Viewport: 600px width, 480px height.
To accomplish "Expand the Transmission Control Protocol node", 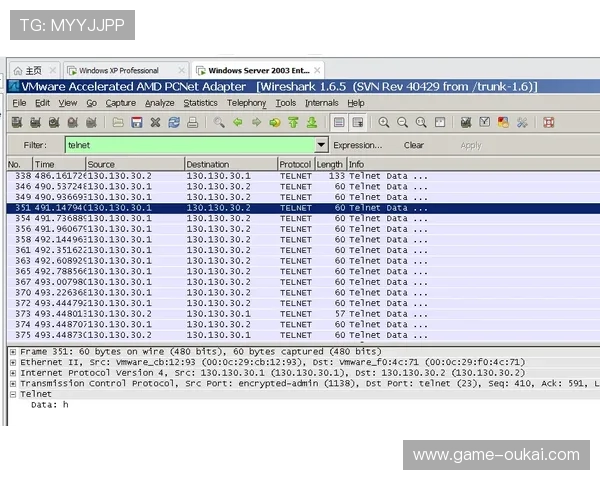I will click(12, 383).
